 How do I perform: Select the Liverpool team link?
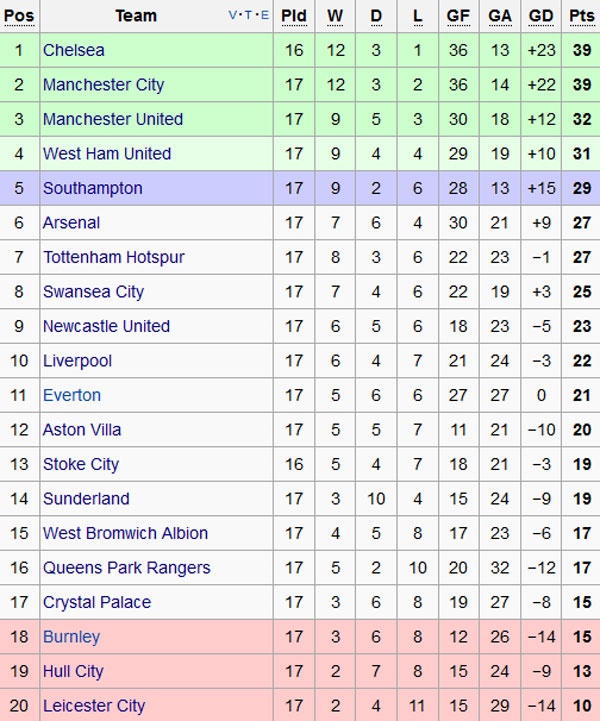pyautogui.click(x=77, y=361)
